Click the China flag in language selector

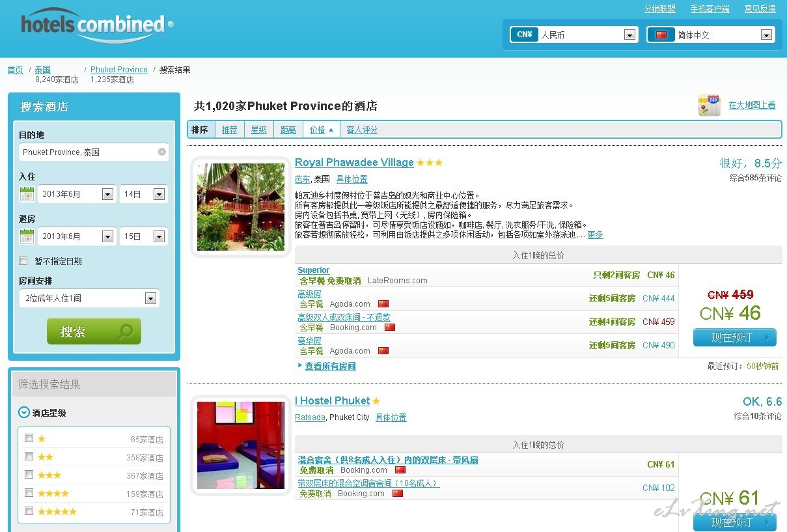tap(661, 35)
